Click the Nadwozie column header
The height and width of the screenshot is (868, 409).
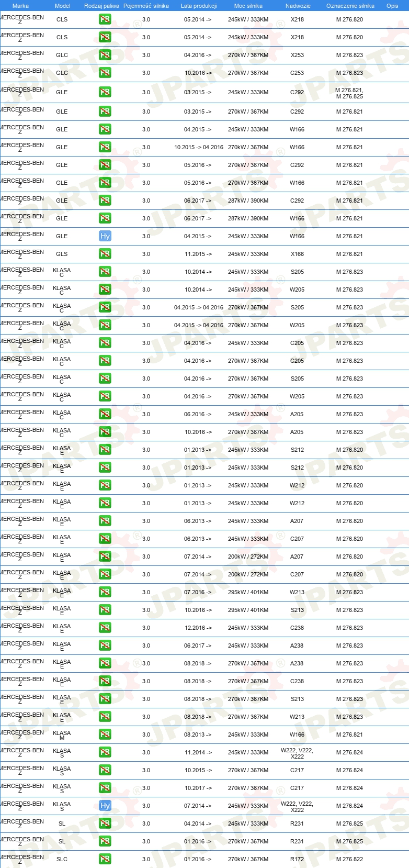point(298,6)
